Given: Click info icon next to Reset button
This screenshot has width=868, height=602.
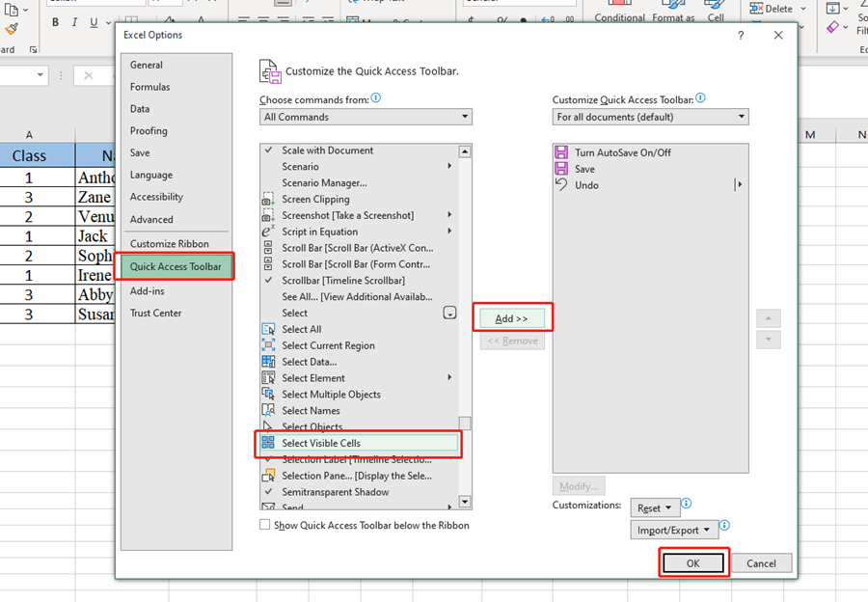Looking at the screenshot, I should pyautogui.click(x=686, y=504).
